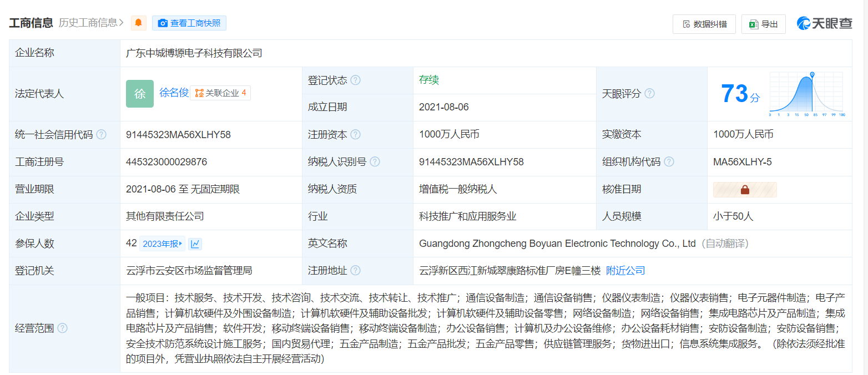Click the credit code 91445323MA56XLHY58 under 统一社会信用代码
The image size is (868, 375).
click(x=178, y=135)
